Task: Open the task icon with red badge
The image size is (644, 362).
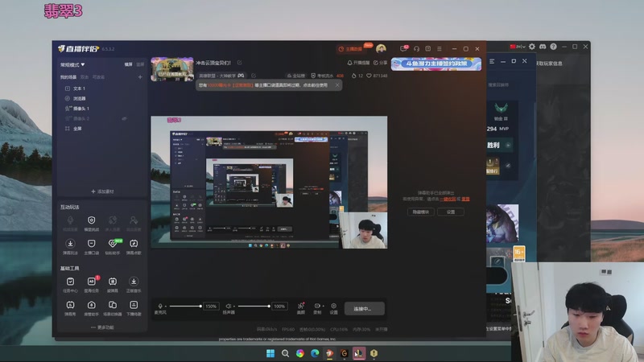Action: click(92, 281)
